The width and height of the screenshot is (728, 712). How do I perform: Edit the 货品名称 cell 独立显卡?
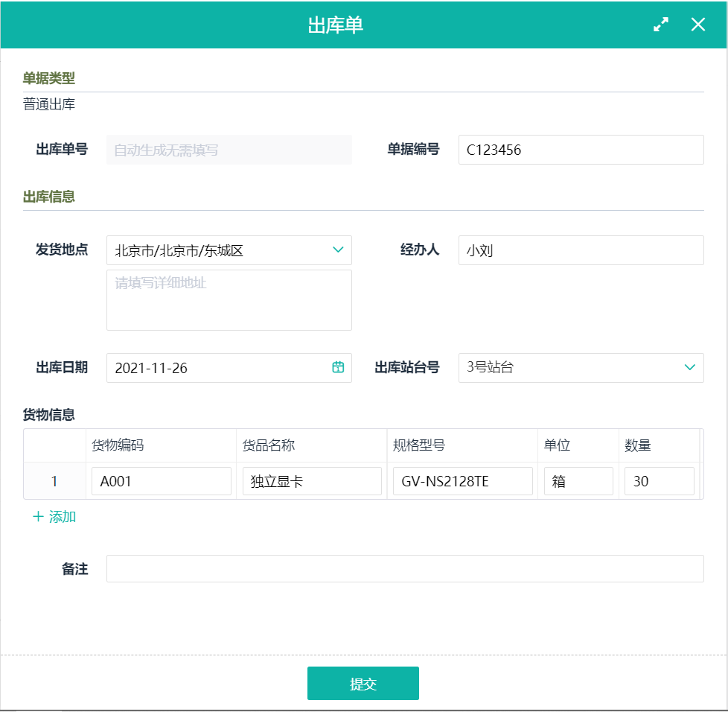[x=312, y=481]
